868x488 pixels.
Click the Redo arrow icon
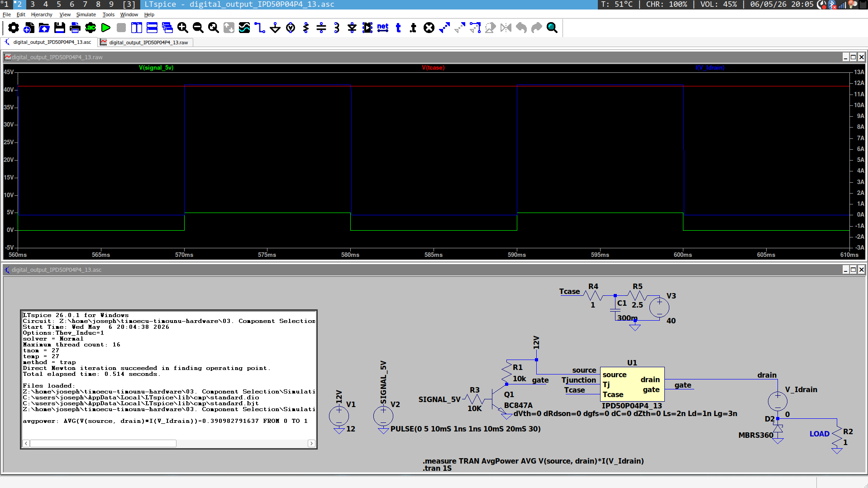coord(537,28)
